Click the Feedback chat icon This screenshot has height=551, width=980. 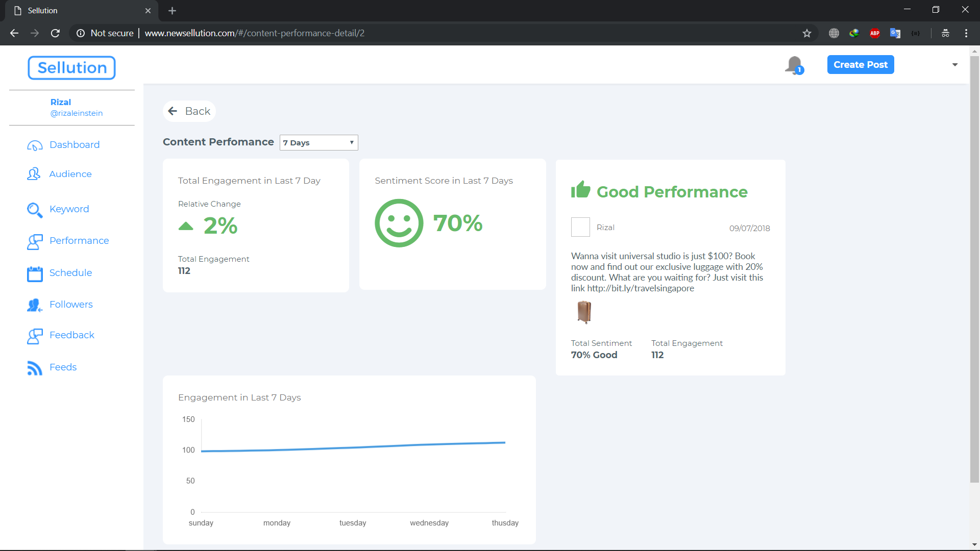click(34, 336)
